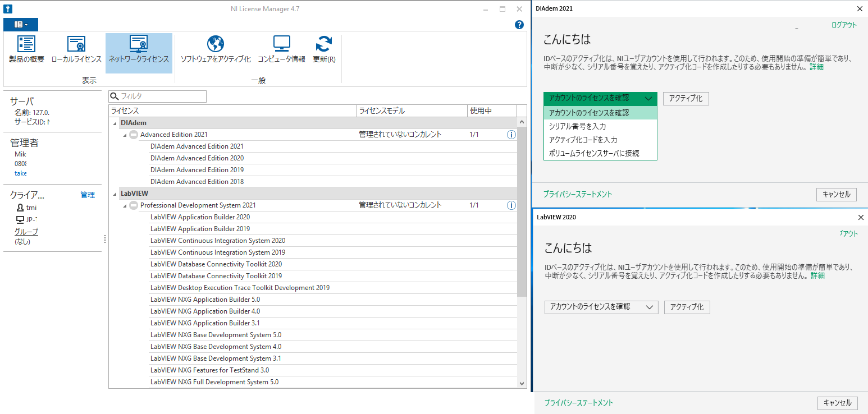Screen dimensions: 868x414
Task: Click キャンセル in DIAdem 2021 window
Action: 837,195
